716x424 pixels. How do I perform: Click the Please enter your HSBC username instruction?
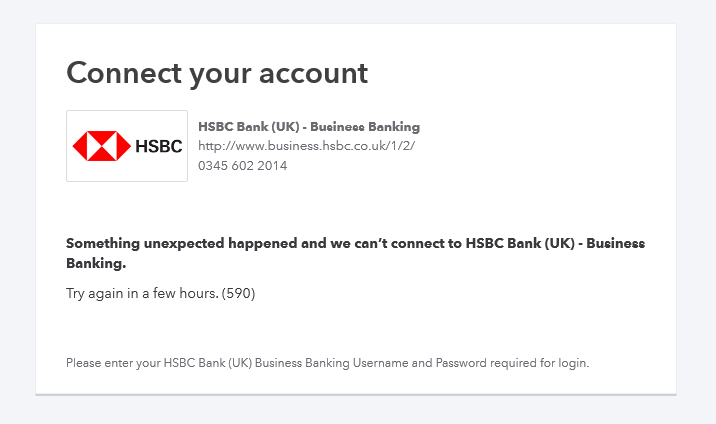point(327,363)
